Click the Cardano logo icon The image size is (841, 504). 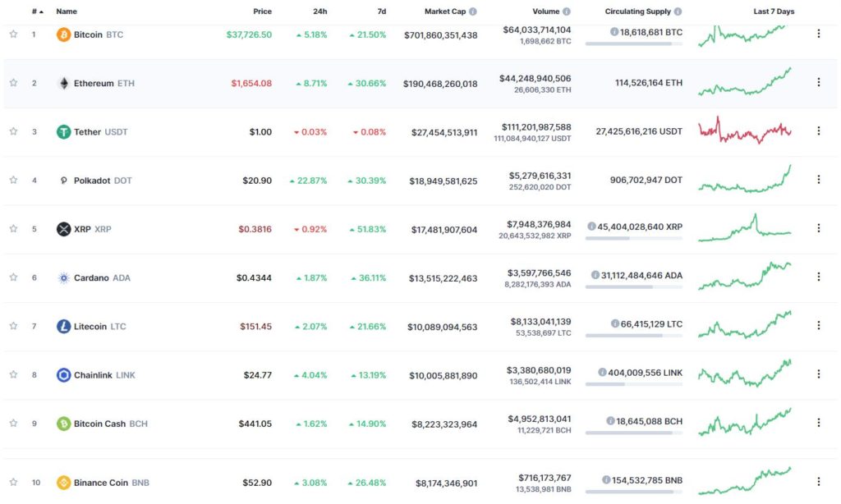pos(64,277)
